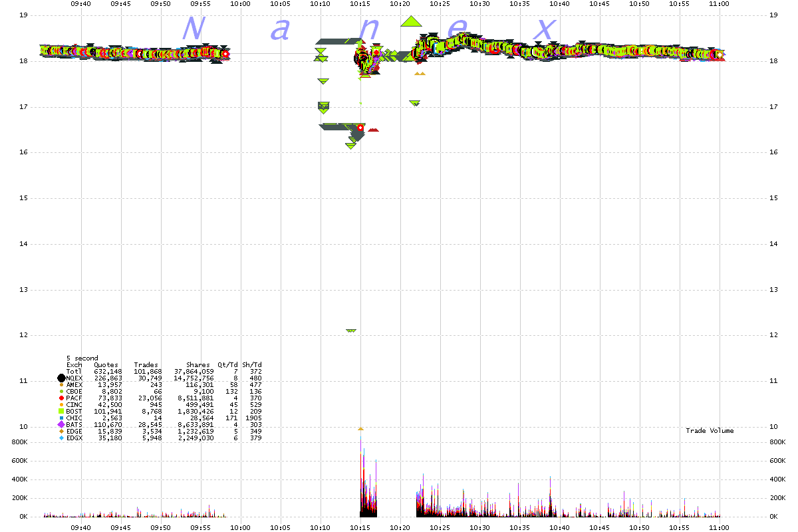Click the CINC exchange name
This screenshot has height=532, width=798.
point(74,405)
